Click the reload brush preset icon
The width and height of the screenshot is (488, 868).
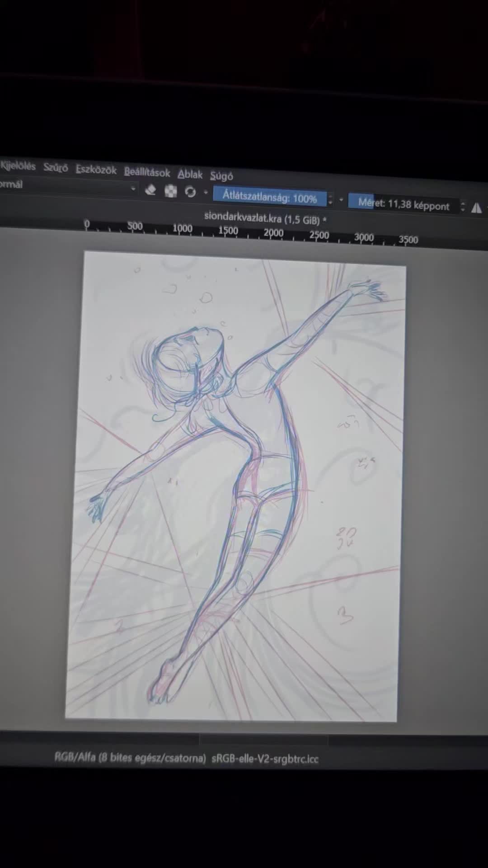point(190,192)
